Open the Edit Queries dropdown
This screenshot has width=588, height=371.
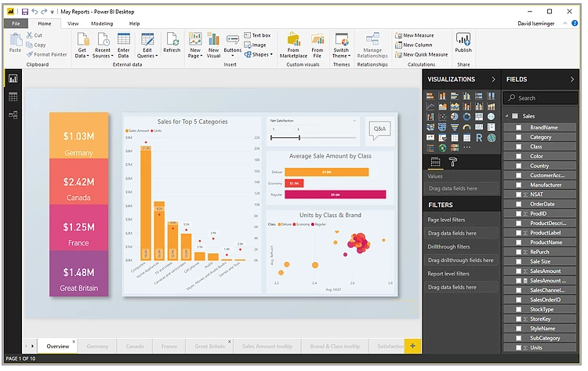[147, 45]
